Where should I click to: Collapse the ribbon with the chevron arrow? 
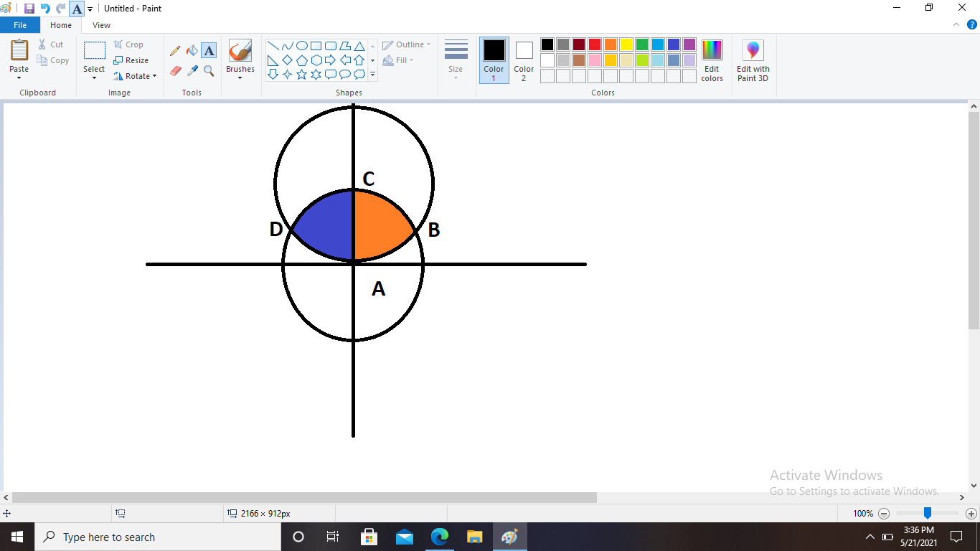pyautogui.click(x=956, y=25)
